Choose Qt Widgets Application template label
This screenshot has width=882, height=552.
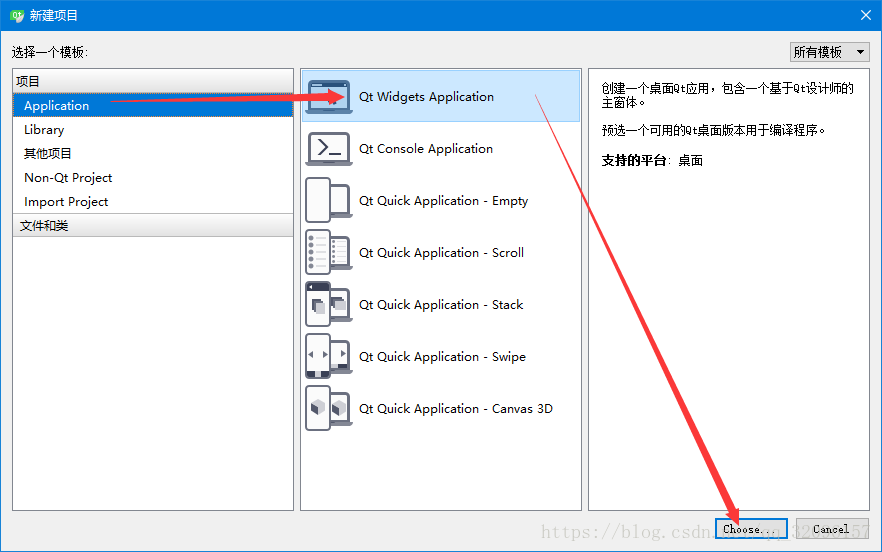click(x=426, y=97)
